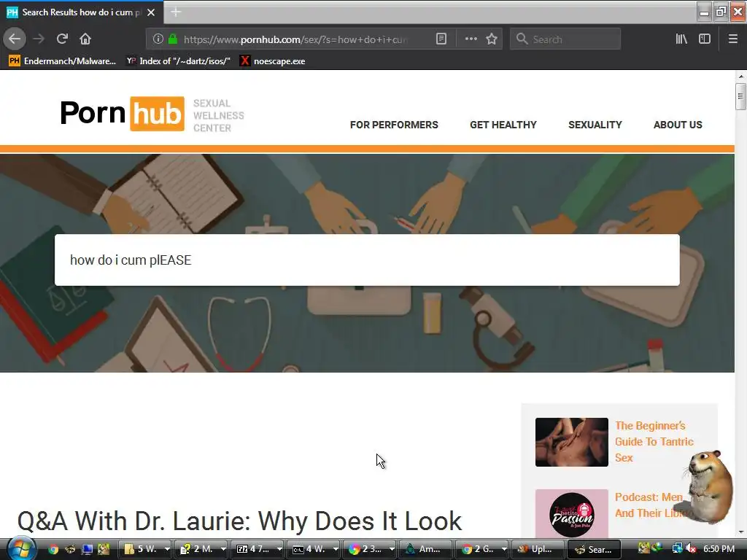Open the 7-Zip taskbar group
The height and width of the screenshot is (560, 747).
(x=258, y=549)
